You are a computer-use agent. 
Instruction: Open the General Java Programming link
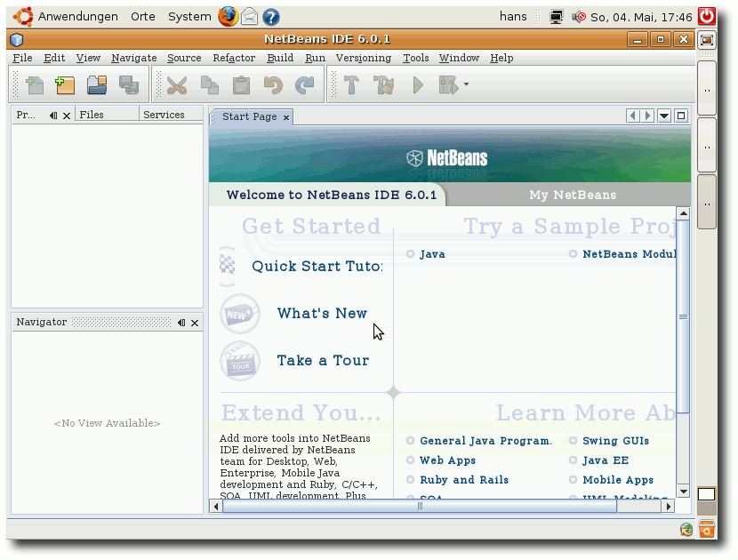point(485,441)
